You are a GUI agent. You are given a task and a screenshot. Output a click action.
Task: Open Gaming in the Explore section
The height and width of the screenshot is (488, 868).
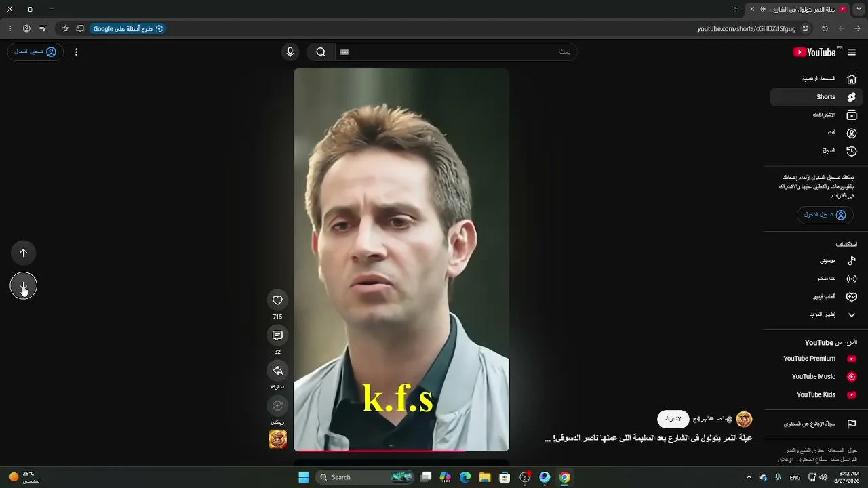815,297
